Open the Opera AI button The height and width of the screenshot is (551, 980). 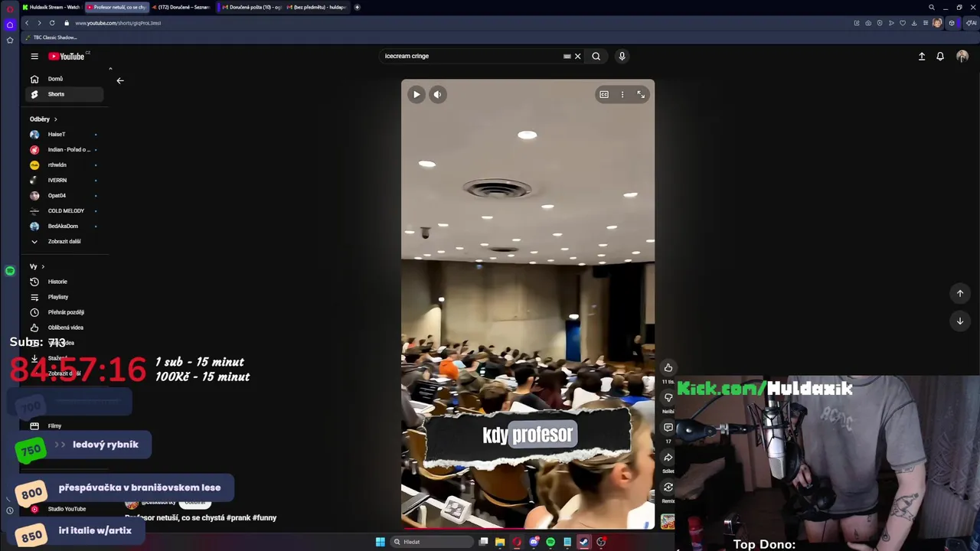(x=972, y=23)
